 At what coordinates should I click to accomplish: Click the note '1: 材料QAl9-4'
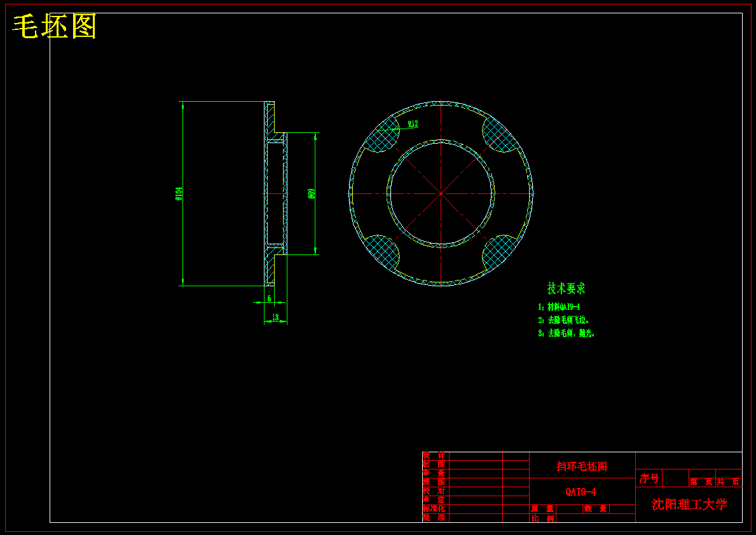(560, 307)
